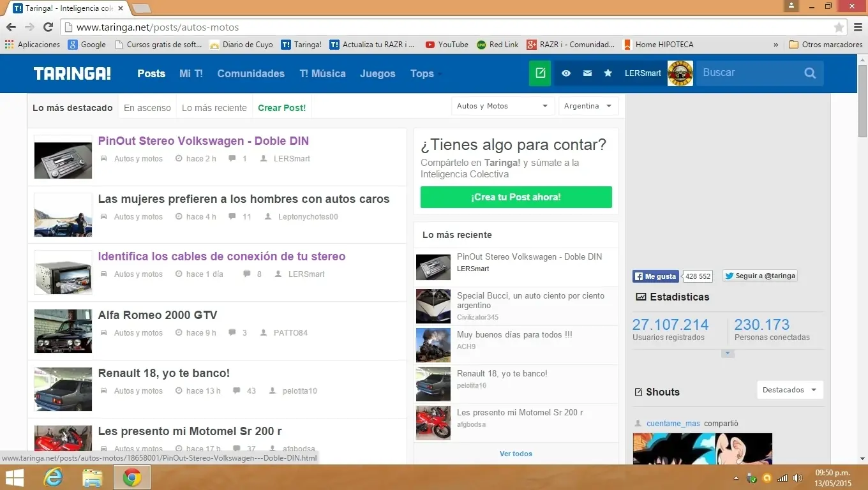868x490 pixels.
Task: Show hidden system tray icons
Action: point(736,478)
